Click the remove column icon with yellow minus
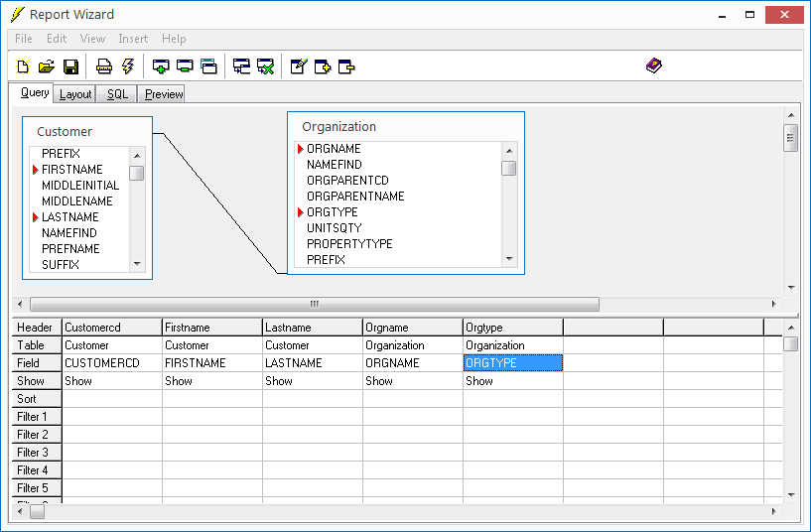811x532 pixels. click(x=346, y=66)
